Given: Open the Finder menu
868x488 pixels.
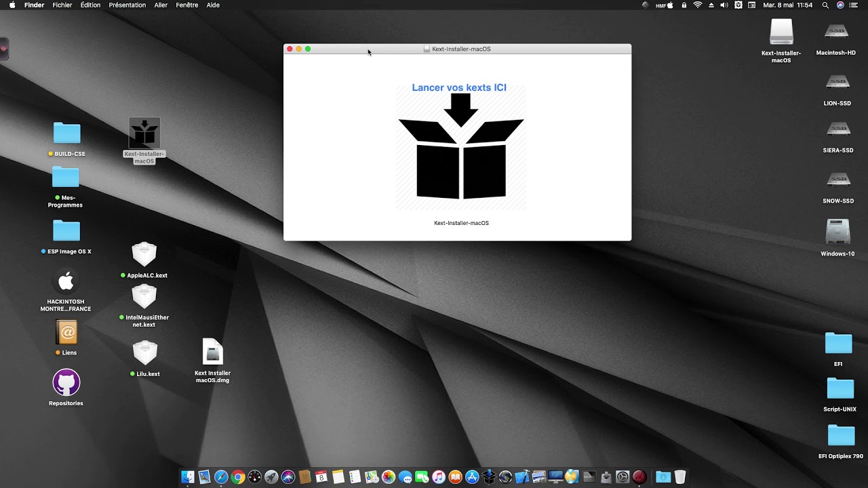Looking at the screenshot, I should 34,5.
